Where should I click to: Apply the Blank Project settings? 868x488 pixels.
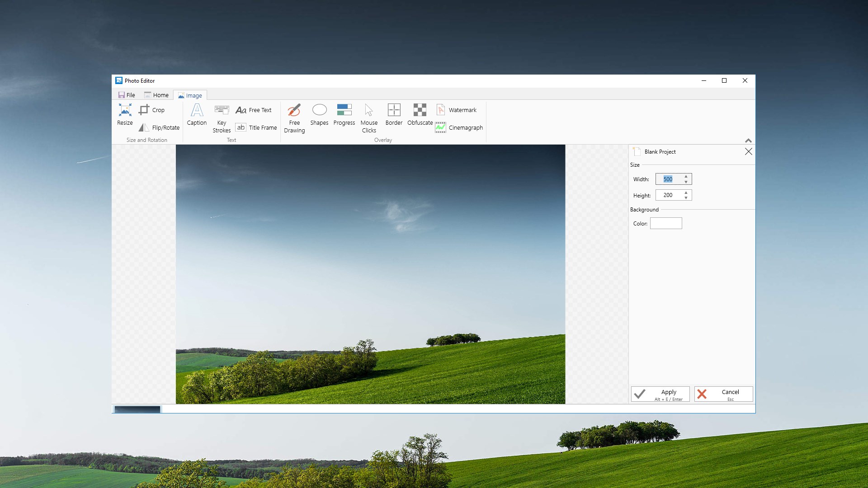[x=660, y=394]
